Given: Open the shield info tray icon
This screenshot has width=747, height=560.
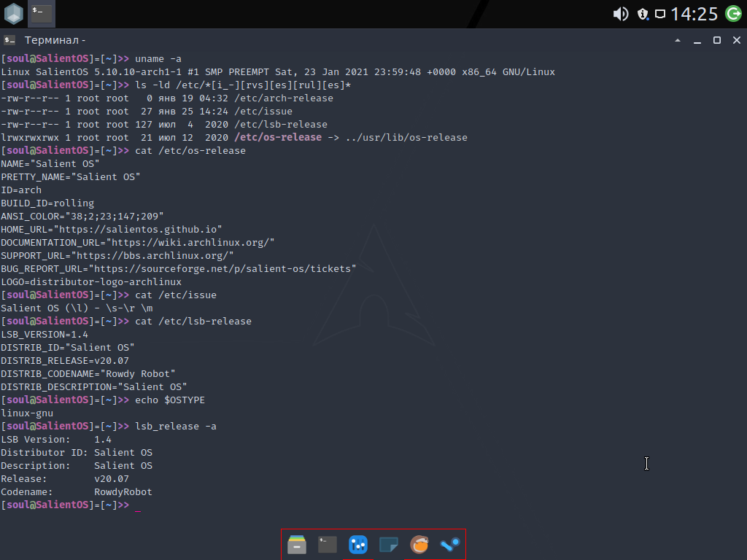Looking at the screenshot, I should coord(643,15).
